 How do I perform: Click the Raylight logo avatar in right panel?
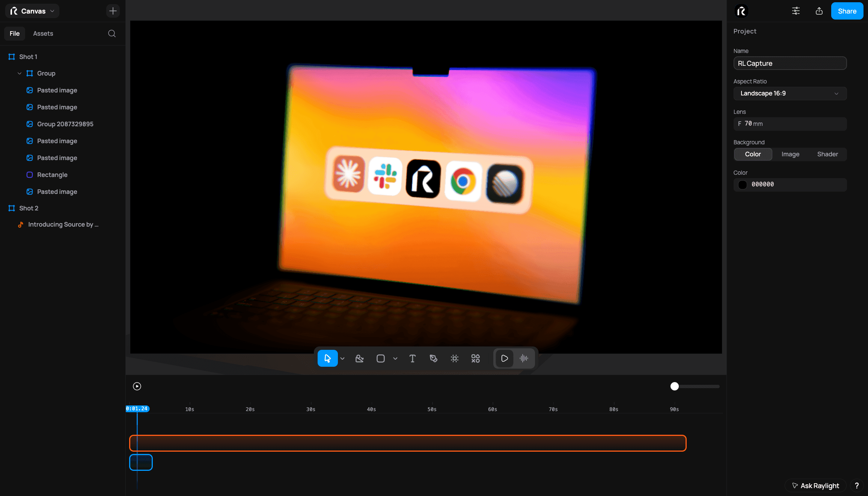(741, 11)
